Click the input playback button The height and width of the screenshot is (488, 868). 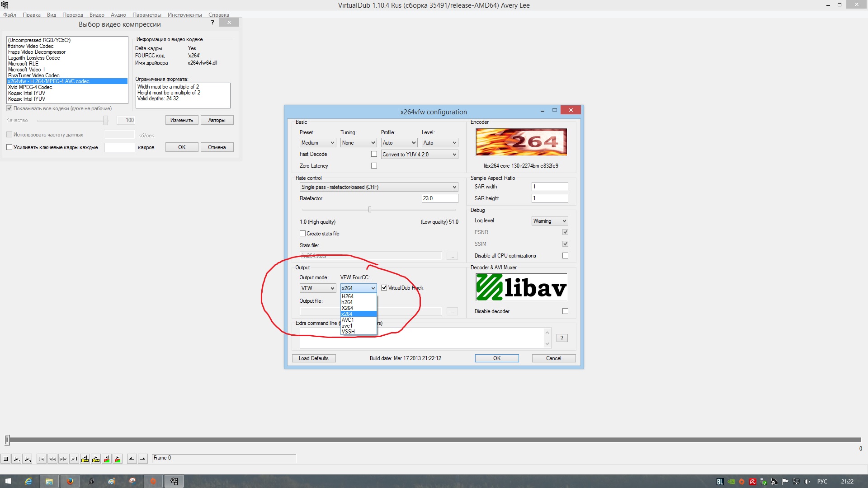click(x=16, y=459)
